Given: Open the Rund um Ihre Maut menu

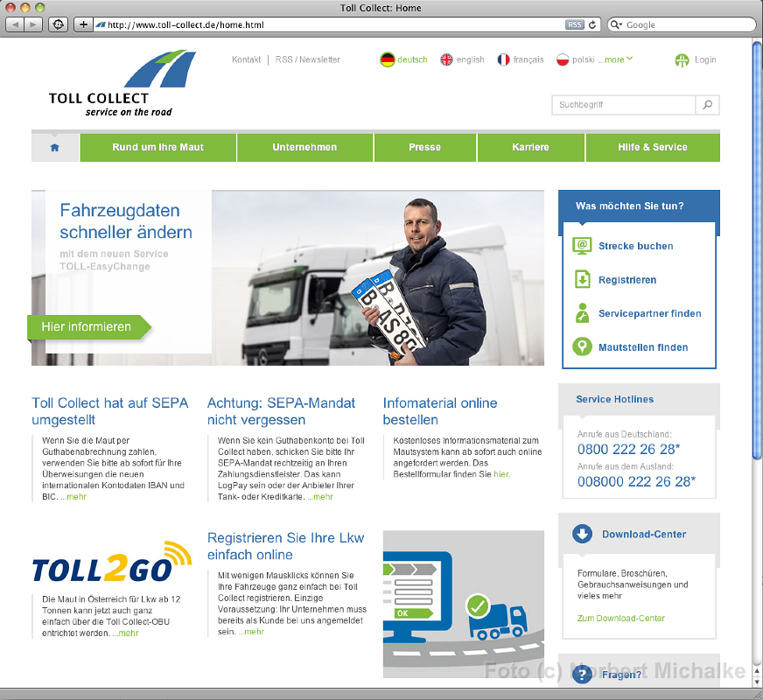Looking at the screenshot, I should click(x=157, y=148).
